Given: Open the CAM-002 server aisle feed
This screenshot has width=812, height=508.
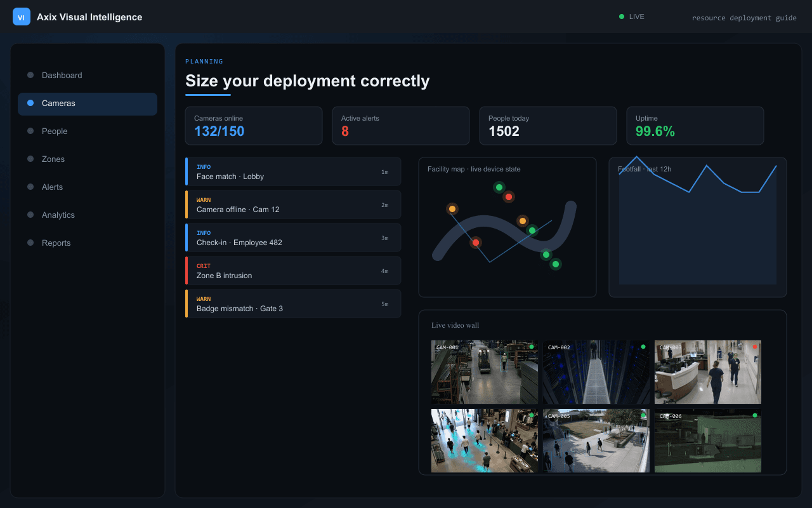Looking at the screenshot, I should click(x=596, y=372).
